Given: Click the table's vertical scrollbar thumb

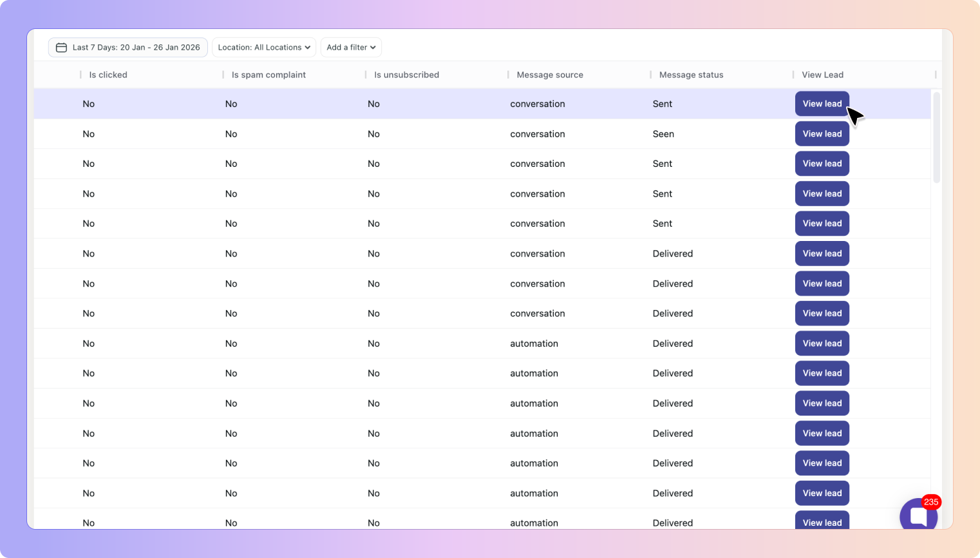Looking at the screenshot, I should (x=936, y=137).
